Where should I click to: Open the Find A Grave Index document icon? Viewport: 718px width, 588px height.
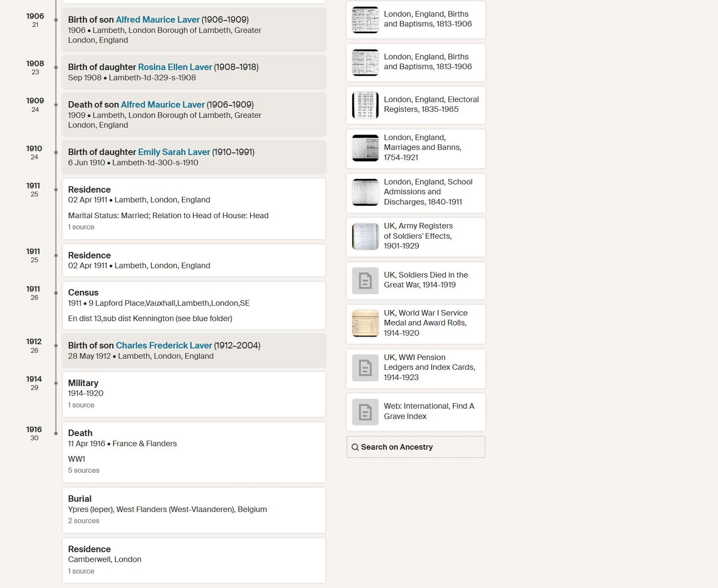click(x=365, y=412)
